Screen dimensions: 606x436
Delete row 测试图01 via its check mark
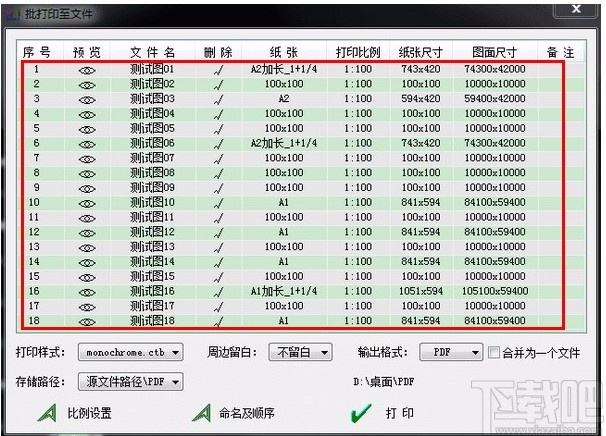point(219,70)
